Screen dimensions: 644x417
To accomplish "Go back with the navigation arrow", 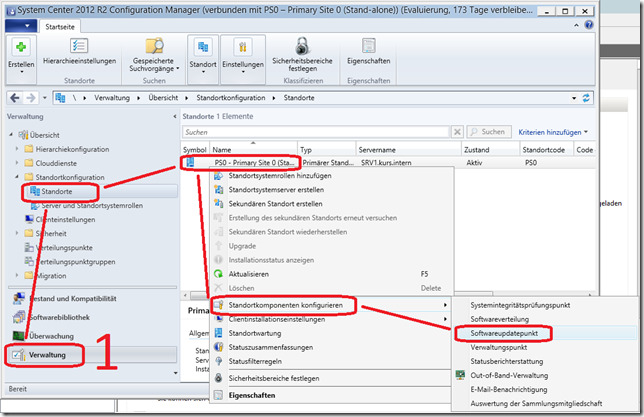I will point(15,98).
